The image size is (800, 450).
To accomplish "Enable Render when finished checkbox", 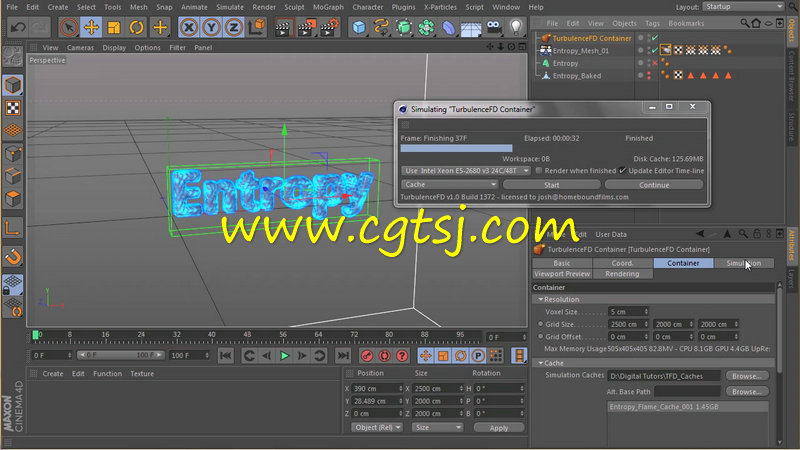I will 539,171.
